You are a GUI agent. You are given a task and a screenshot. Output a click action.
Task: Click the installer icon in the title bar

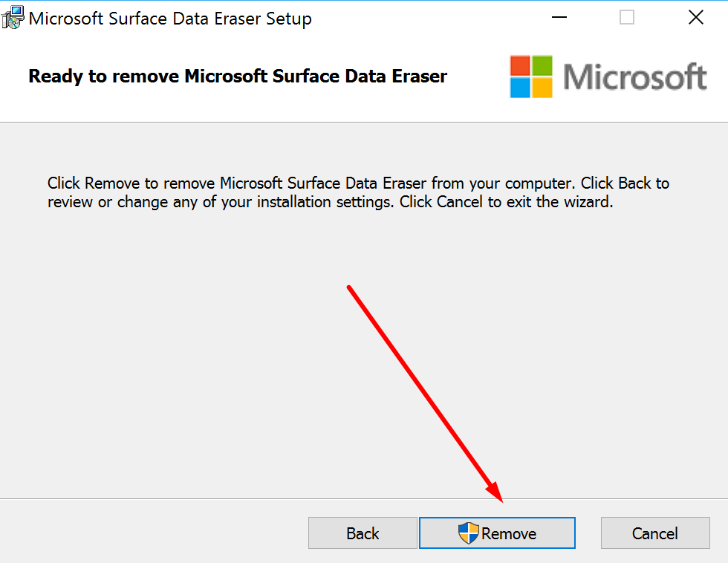(13, 16)
